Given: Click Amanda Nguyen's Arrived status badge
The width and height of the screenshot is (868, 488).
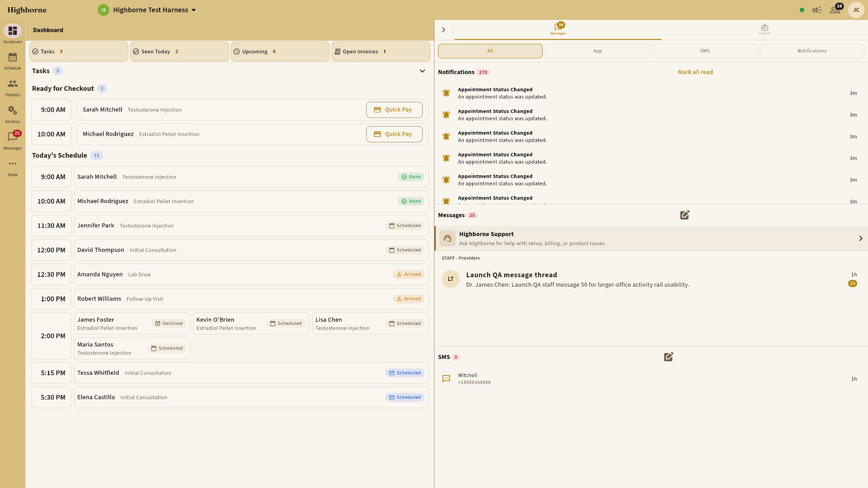Looking at the screenshot, I should (408, 274).
